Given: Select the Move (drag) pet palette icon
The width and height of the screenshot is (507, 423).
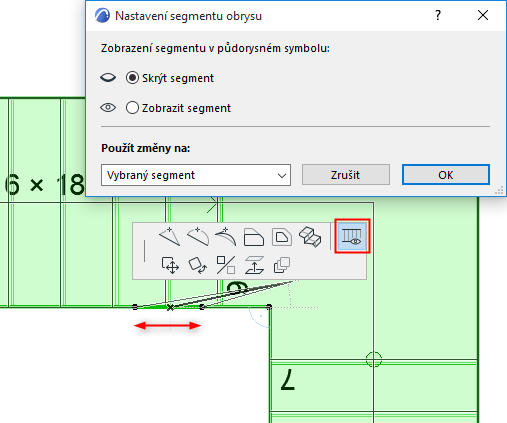Looking at the screenshot, I should [x=170, y=265].
